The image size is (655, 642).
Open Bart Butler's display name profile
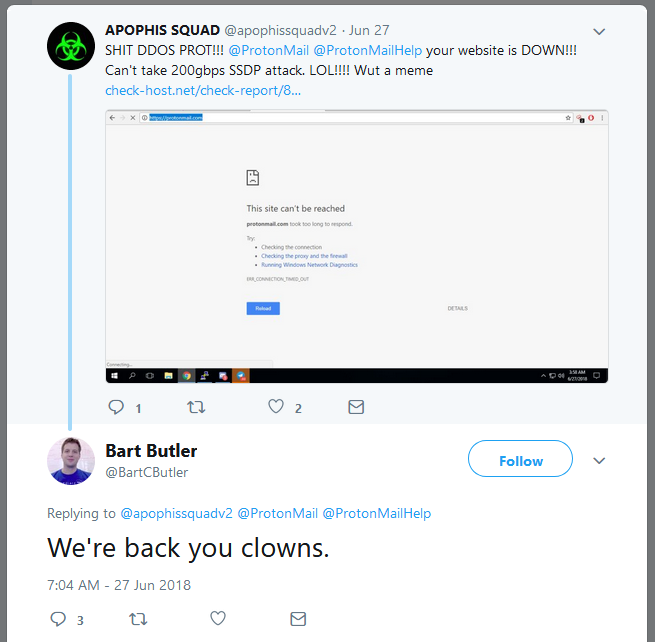tap(151, 450)
